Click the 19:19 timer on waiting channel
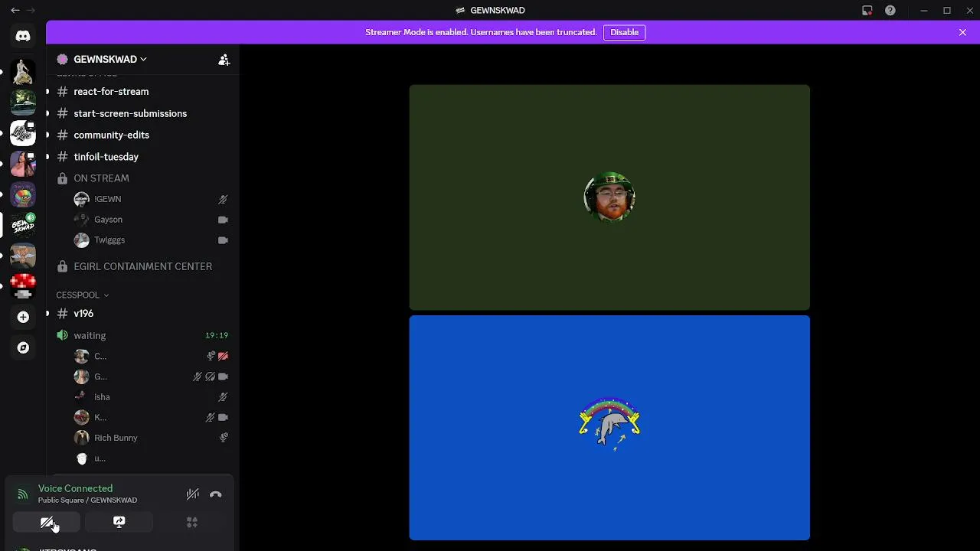The width and height of the screenshot is (980, 551). pos(217,335)
